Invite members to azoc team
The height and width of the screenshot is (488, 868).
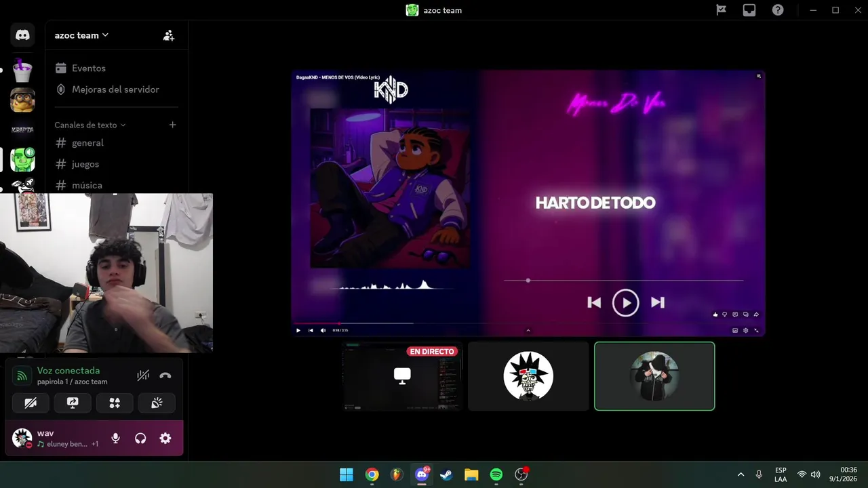pyautogui.click(x=169, y=35)
